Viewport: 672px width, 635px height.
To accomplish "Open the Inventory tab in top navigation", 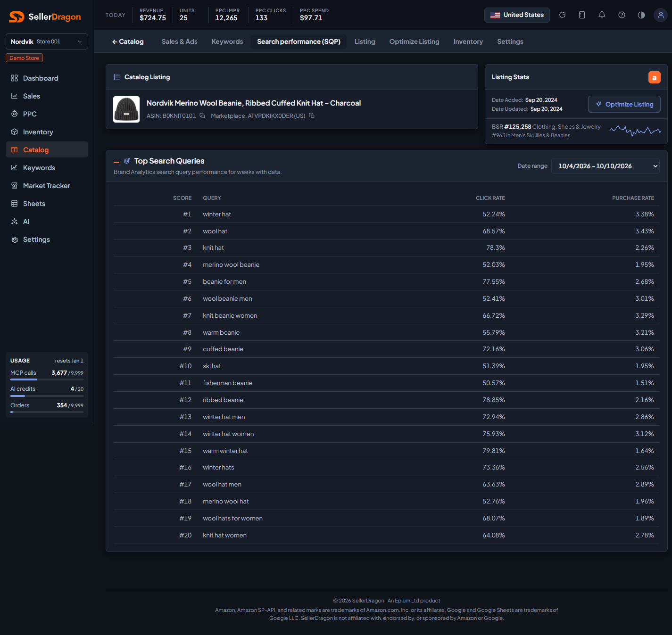I will (x=468, y=41).
